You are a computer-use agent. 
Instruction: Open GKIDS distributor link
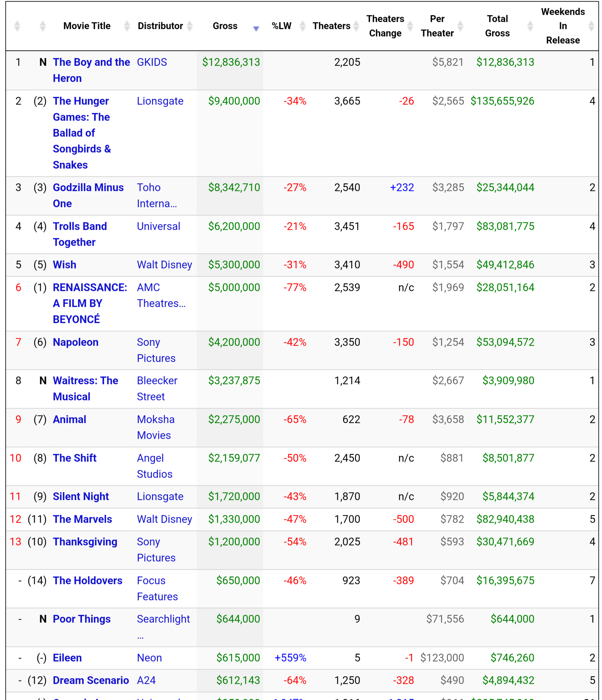[x=152, y=62]
